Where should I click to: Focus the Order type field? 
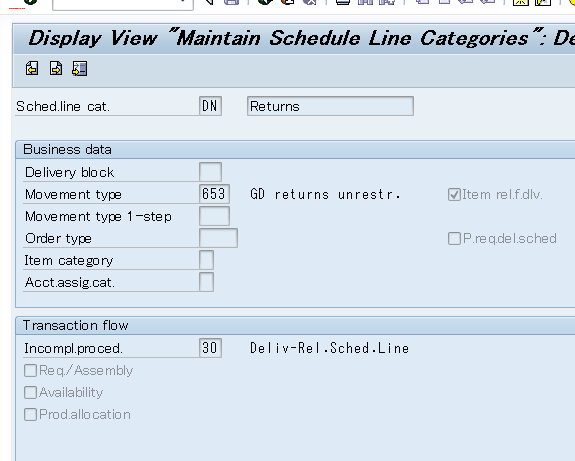[219, 238]
